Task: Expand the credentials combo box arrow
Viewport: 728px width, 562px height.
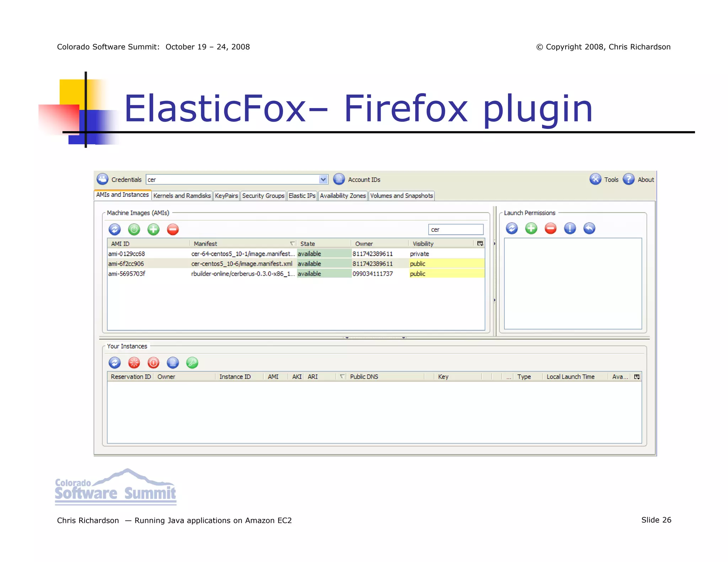Action: (x=323, y=179)
